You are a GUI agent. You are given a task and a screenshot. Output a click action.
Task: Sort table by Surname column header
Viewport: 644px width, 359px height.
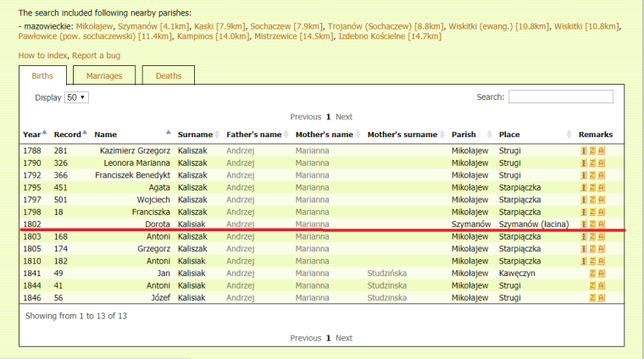(197, 135)
